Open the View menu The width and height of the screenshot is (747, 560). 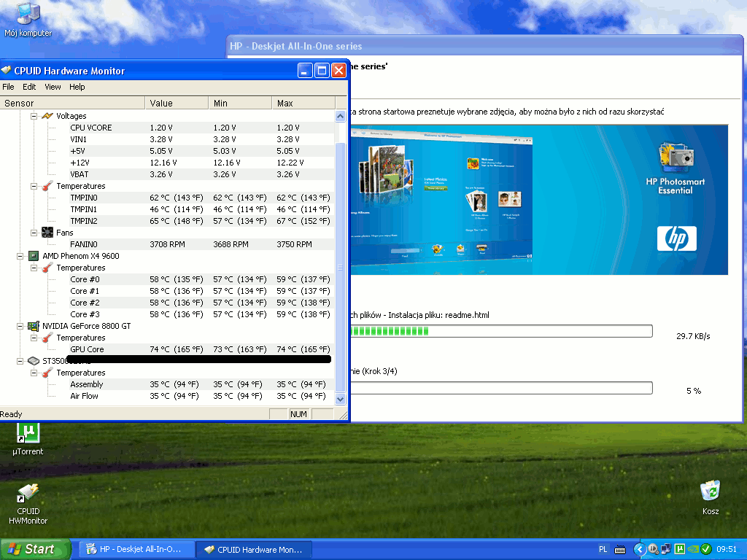click(x=53, y=87)
